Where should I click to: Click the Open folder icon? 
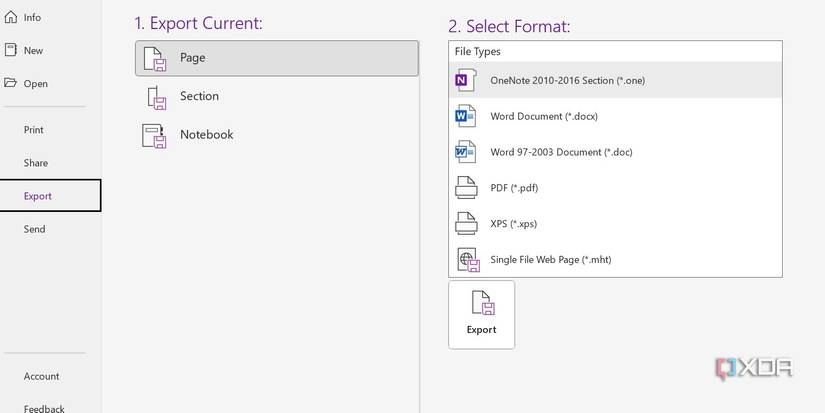[x=11, y=83]
